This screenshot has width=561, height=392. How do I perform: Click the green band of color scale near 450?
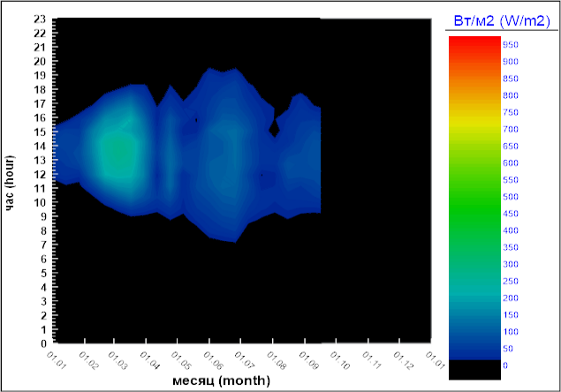(474, 214)
